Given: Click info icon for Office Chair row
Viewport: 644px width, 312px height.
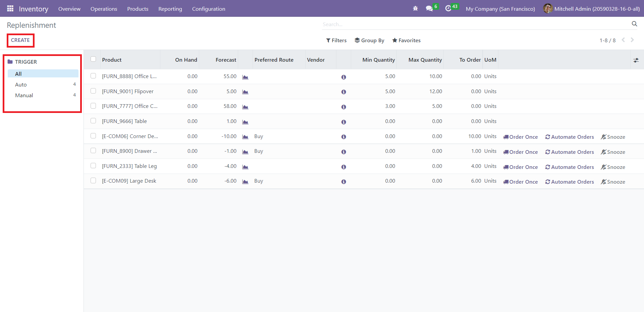Looking at the screenshot, I should [343, 107].
